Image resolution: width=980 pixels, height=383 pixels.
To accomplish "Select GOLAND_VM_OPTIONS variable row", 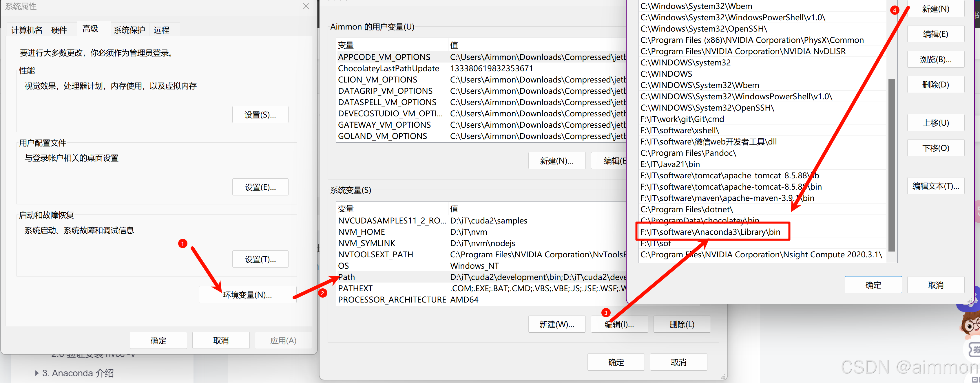I will tap(481, 136).
